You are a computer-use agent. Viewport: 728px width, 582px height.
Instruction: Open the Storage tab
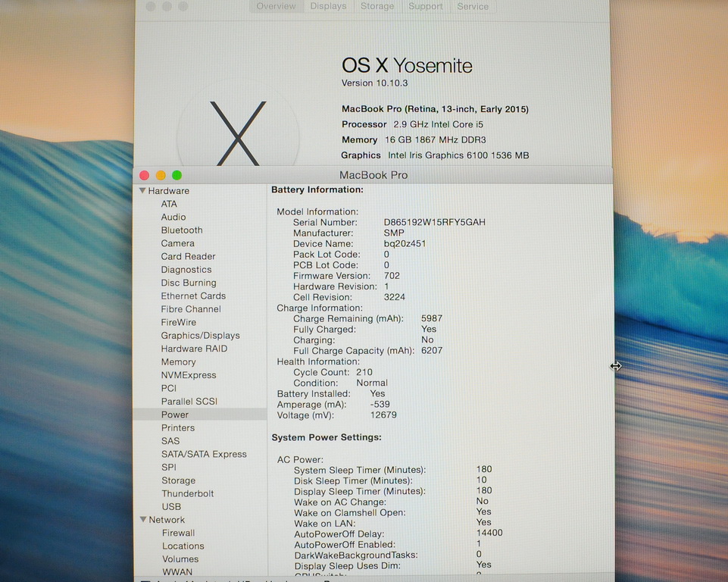point(377,6)
